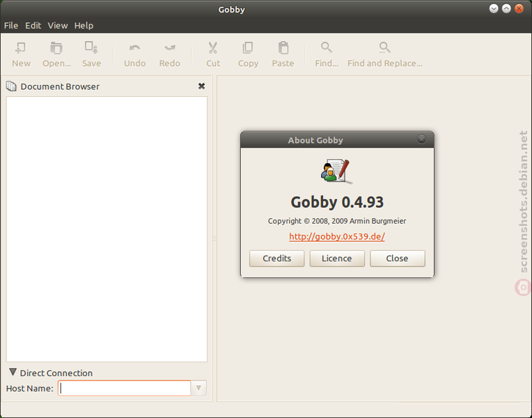The image size is (532, 418).
Task: Open the Edit menu
Action: (33, 26)
